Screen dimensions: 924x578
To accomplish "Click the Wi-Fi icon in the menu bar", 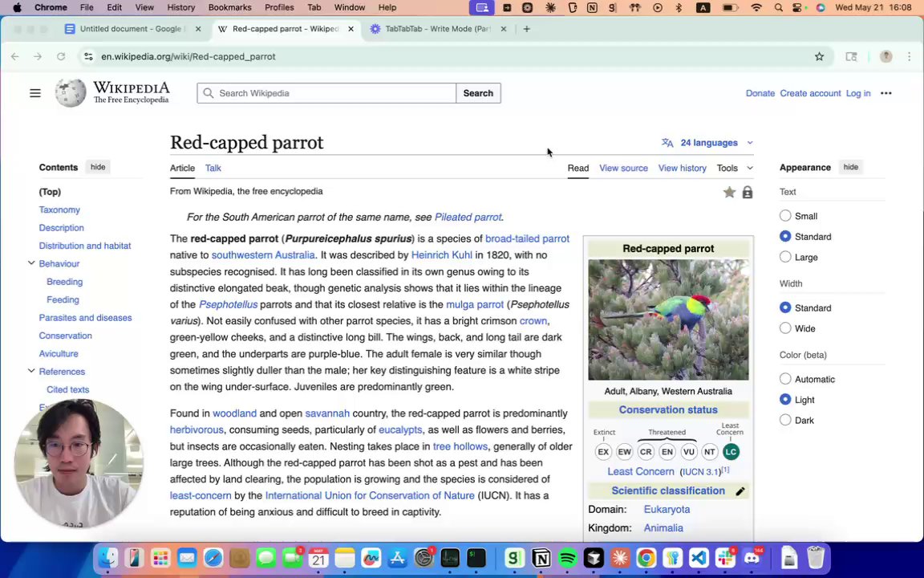I will click(756, 8).
